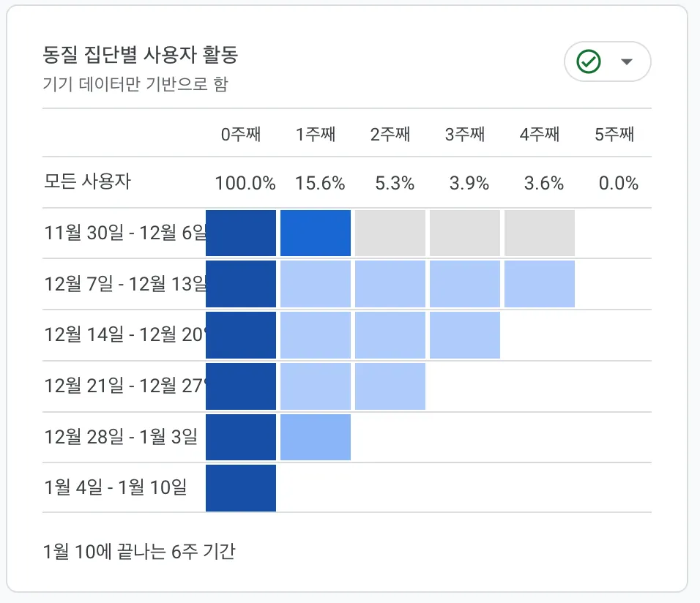Click the 0주째 column header
The width and height of the screenshot is (700, 603).
coord(241,135)
